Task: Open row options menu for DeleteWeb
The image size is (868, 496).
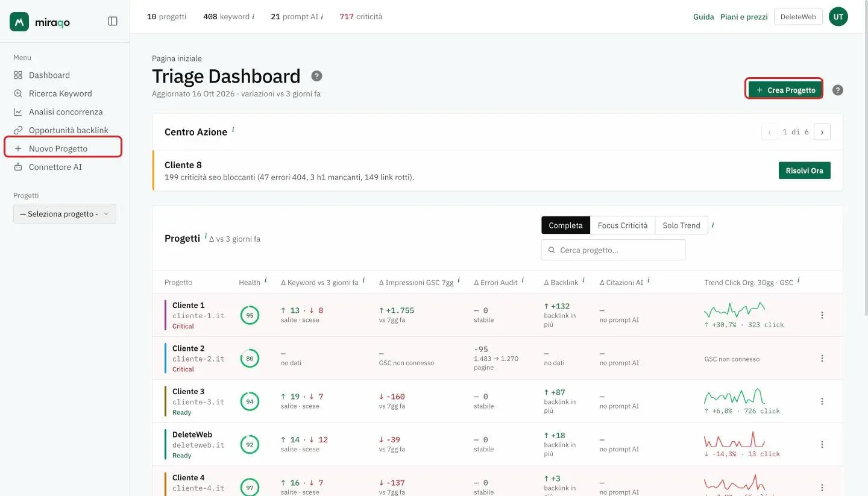Action: coord(822,444)
